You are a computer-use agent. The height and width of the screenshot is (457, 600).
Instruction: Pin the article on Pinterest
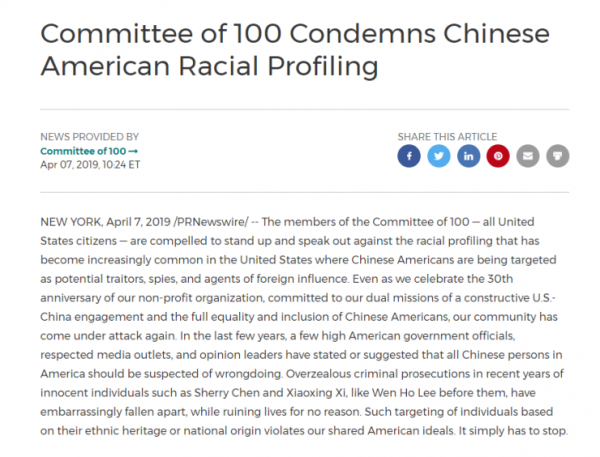tap(498, 156)
